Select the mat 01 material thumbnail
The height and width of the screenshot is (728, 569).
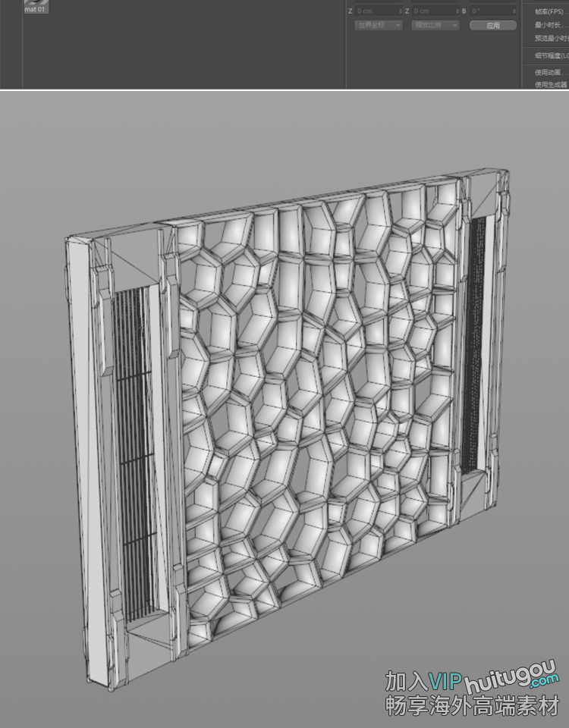tap(36, 7)
